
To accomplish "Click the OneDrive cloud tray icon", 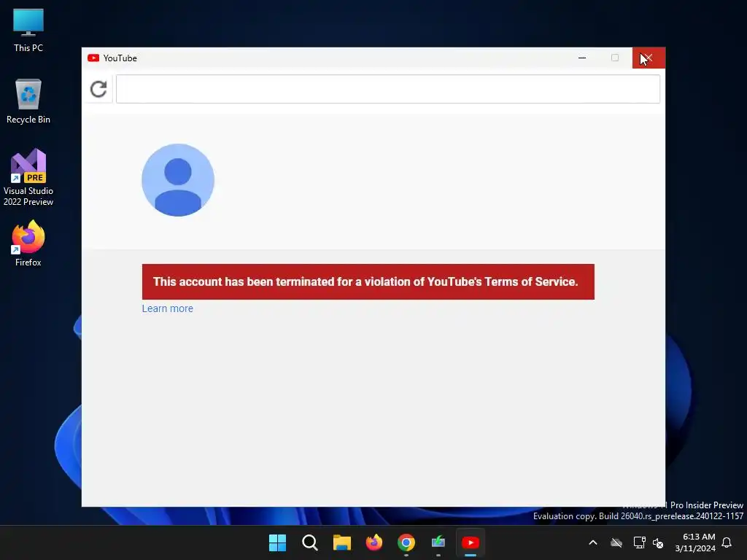I will point(616,542).
